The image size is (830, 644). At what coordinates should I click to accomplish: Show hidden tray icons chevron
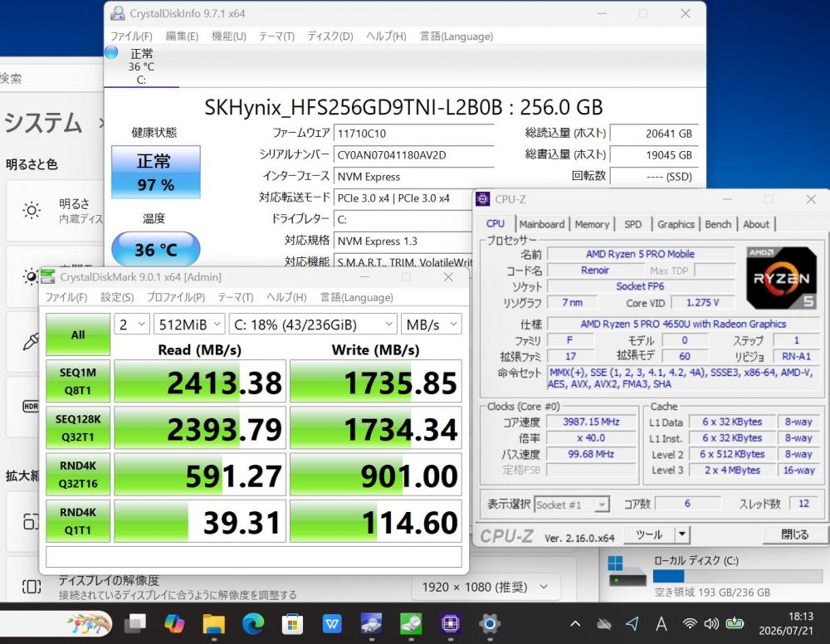click(575, 624)
